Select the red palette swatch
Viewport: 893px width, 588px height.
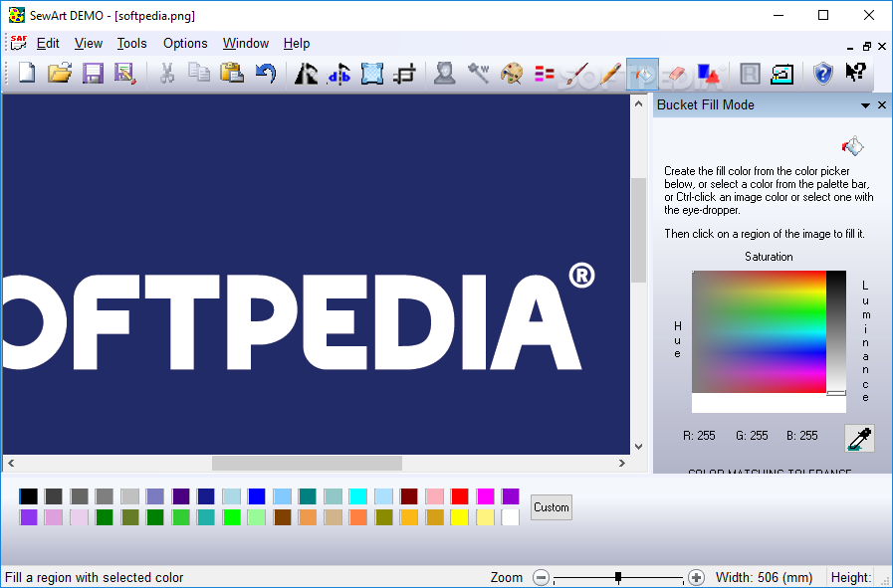pos(460,496)
